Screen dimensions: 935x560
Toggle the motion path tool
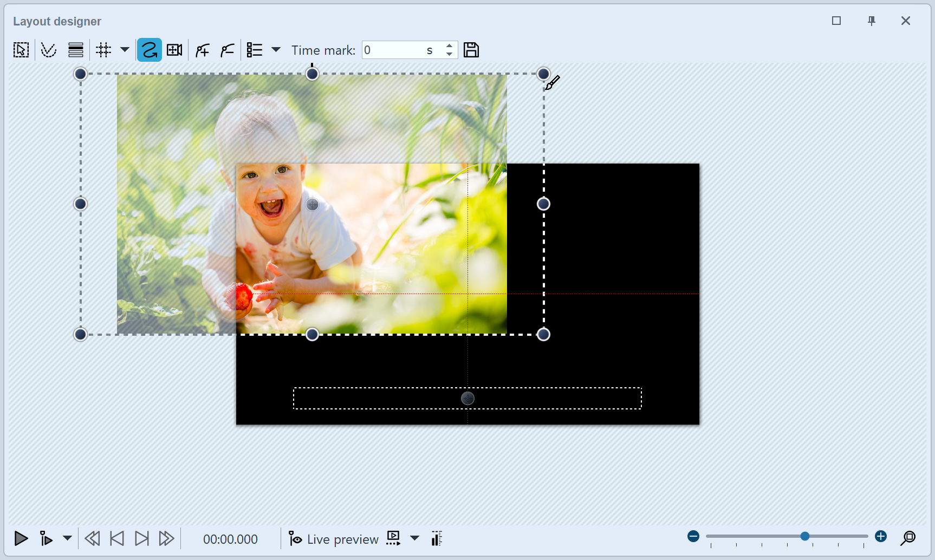(x=149, y=50)
